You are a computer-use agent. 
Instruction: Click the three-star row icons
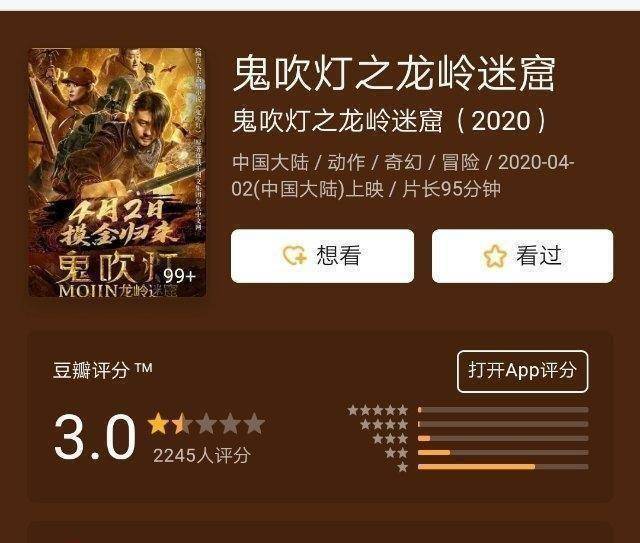pos(390,438)
